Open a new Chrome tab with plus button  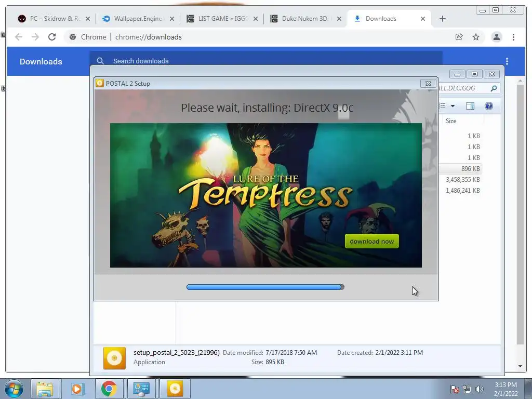coord(443,19)
